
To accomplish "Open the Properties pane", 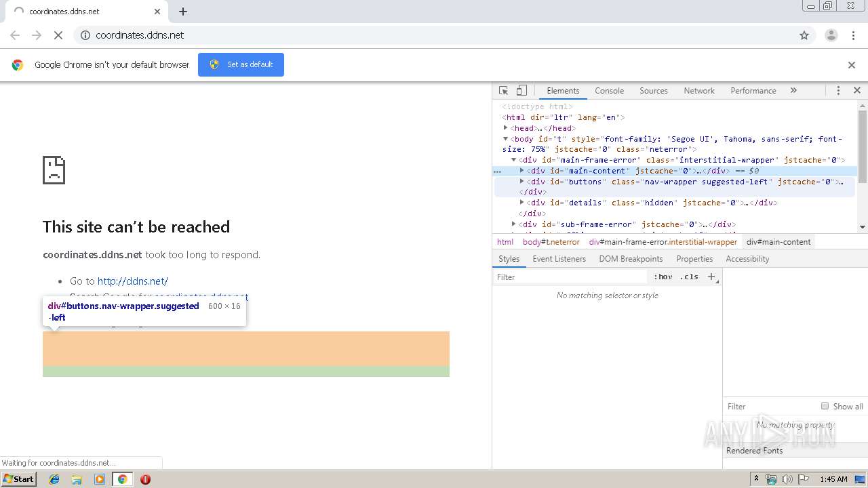I will coord(694,259).
